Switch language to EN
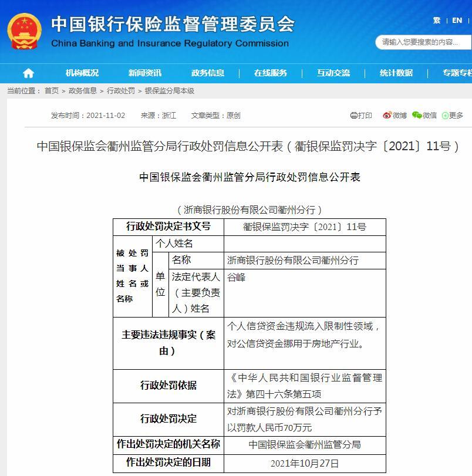Screen dimensions: 472x476 (x=457, y=21)
